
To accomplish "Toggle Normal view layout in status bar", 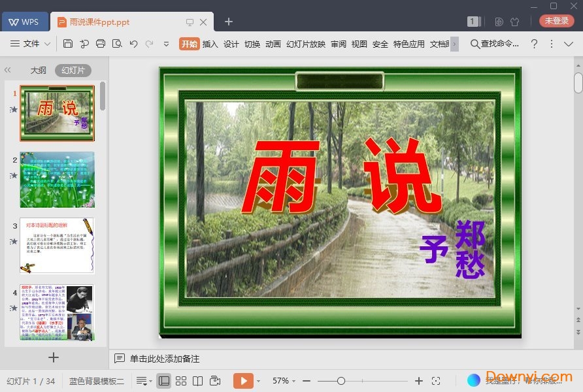I will point(163,380).
